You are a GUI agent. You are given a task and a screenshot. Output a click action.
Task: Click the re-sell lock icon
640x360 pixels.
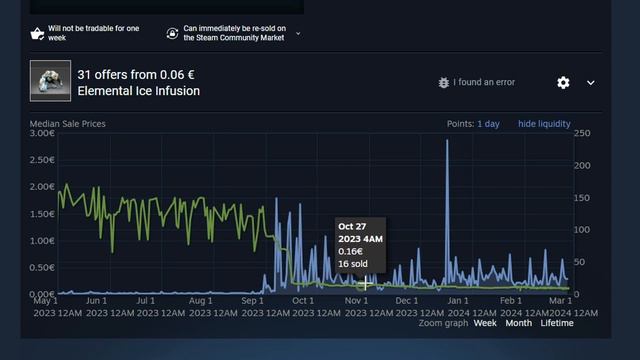(x=172, y=33)
